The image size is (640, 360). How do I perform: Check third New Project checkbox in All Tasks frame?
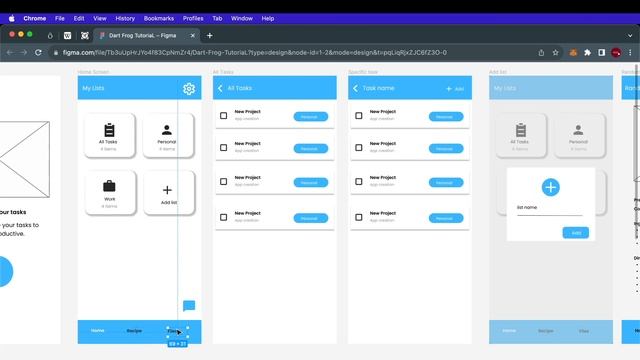click(223, 181)
